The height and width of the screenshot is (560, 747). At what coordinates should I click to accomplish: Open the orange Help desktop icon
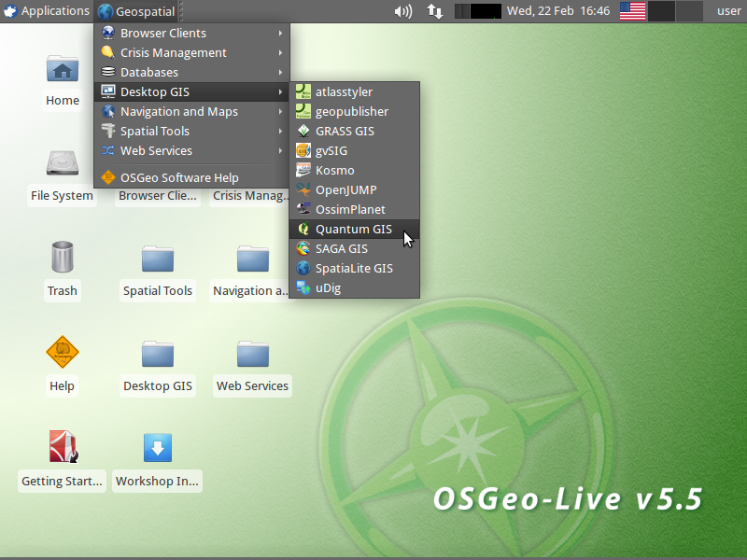(63, 353)
